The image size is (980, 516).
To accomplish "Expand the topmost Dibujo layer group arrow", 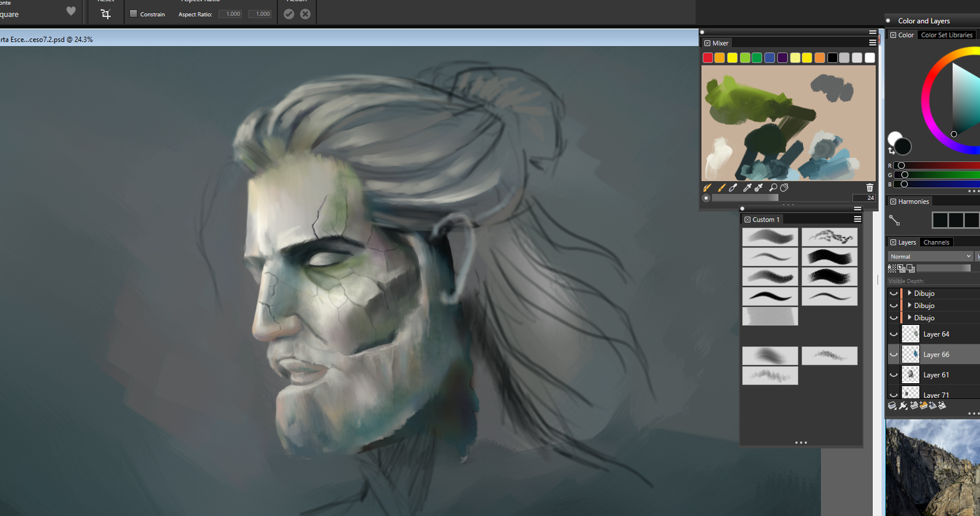I will tap(910, 293).
